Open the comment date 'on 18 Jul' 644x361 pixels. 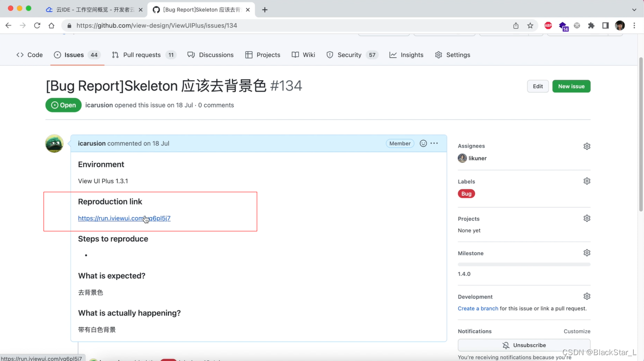pos(156,143)
